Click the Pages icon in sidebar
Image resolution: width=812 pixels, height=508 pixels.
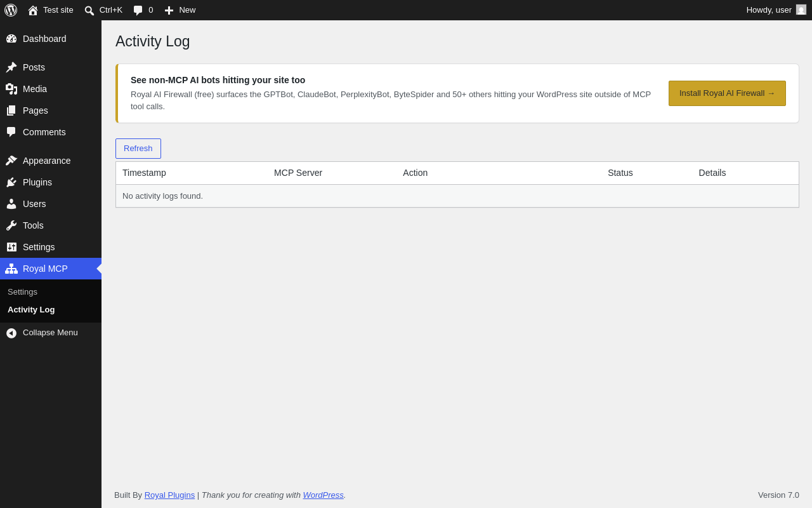[11, 110]
